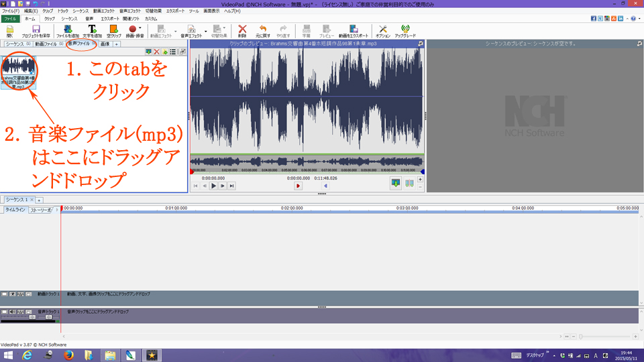Click プロジェクトを保存 (Save Project) icon
Viewport: 644px width, 362px height.
click(x=36, y=29)
